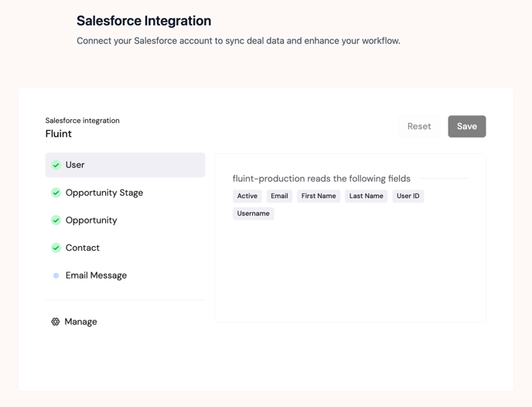The width and height of the screenshot is (532, 407).
Task: Click the blue dot beside Email Message
Action: click(56, 275)
